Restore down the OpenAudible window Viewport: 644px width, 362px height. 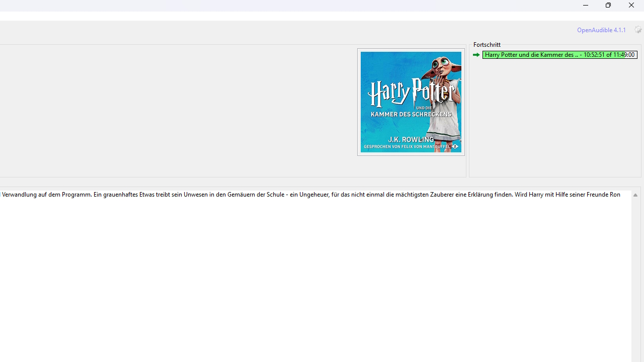tap(608, 6)
